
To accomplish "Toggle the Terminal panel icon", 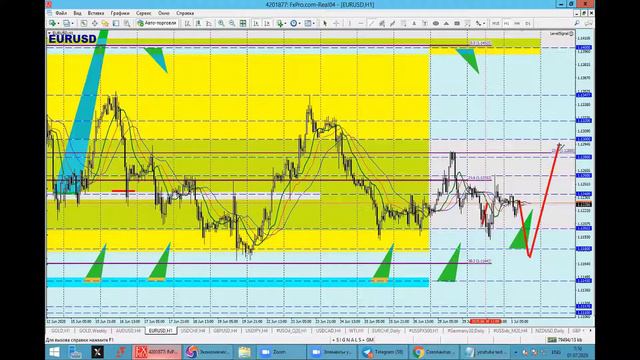I will tap(116, 23).
